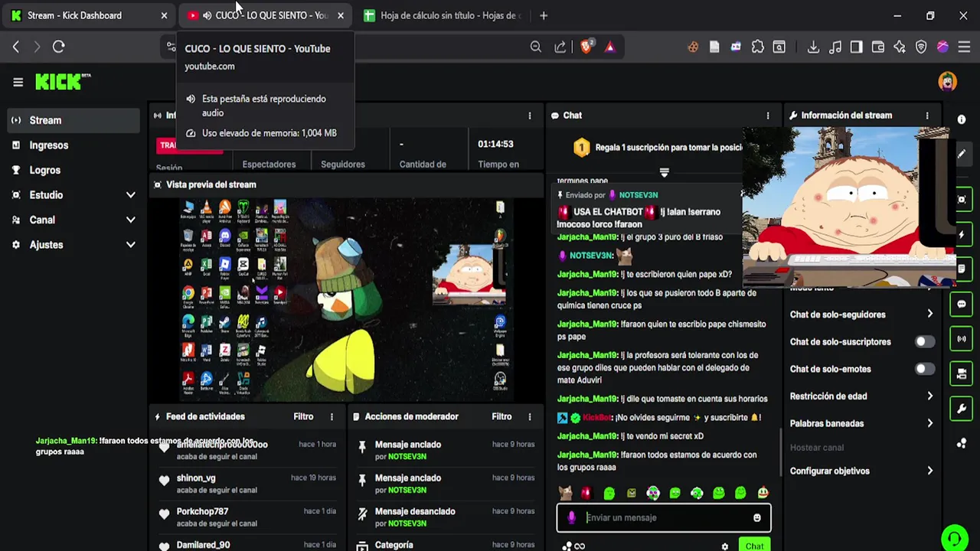
Task: Click Damilared_90 in activity feed
Action: [203, 545]
